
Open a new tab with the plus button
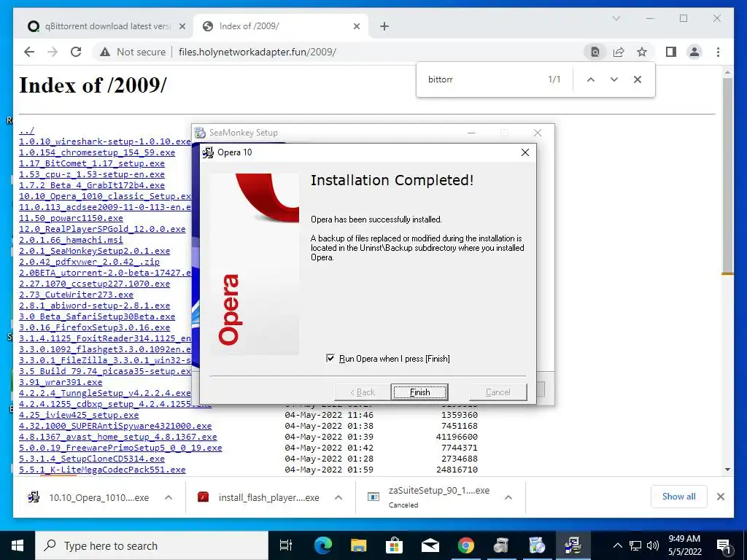pyautogui.click(x=384, y=26)
